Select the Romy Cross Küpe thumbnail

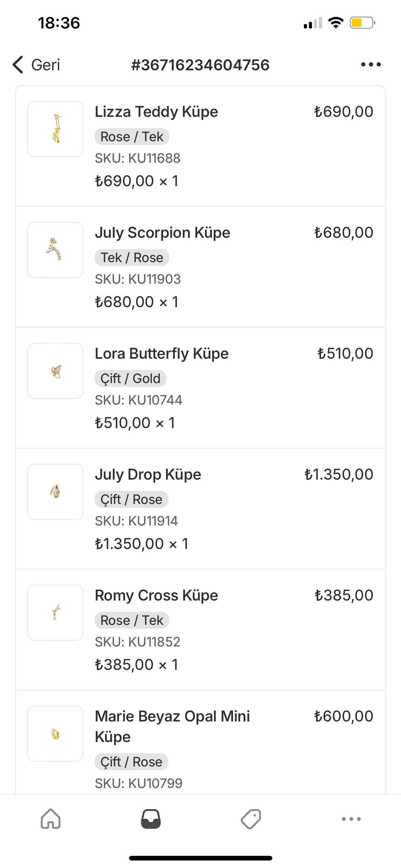(55, 613)
